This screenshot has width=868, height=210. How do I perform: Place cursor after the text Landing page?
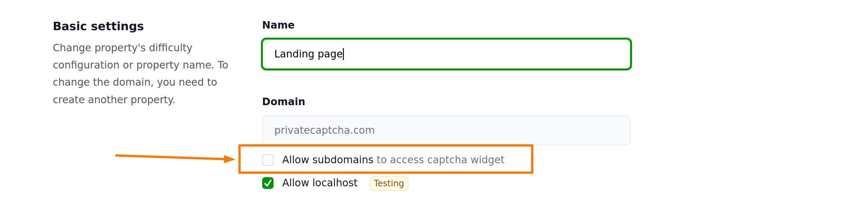tap(344, 54)
